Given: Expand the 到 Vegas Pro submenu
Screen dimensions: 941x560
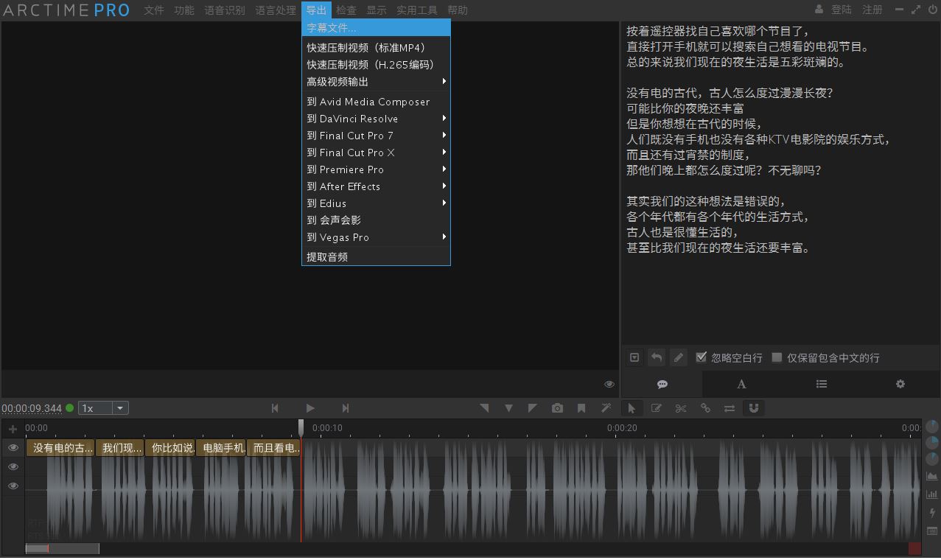Looking at the screenshot, I should click(x=376, y=237).
